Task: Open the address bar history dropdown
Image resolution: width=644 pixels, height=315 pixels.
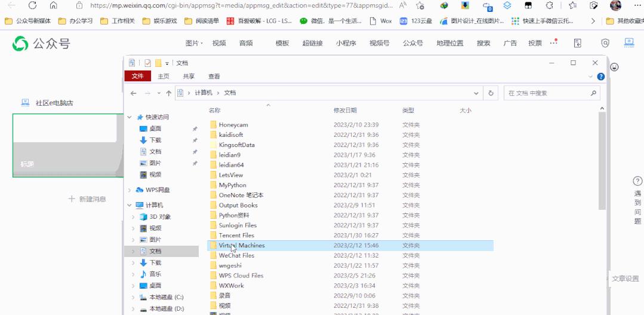Action: coord(476,93)
